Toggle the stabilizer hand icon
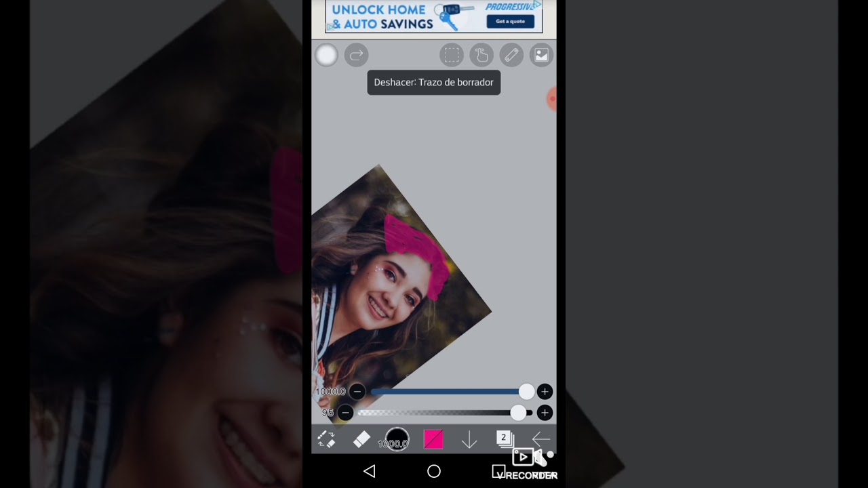Viewport: 868px width, 488px height. pyautogui.click(x=481, y=55)
